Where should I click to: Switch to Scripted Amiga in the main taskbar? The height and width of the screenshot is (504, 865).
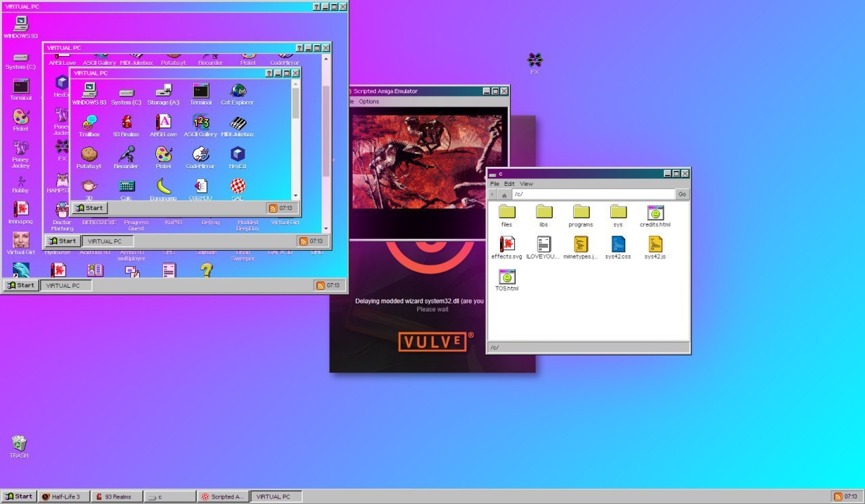tap(224, 497)
